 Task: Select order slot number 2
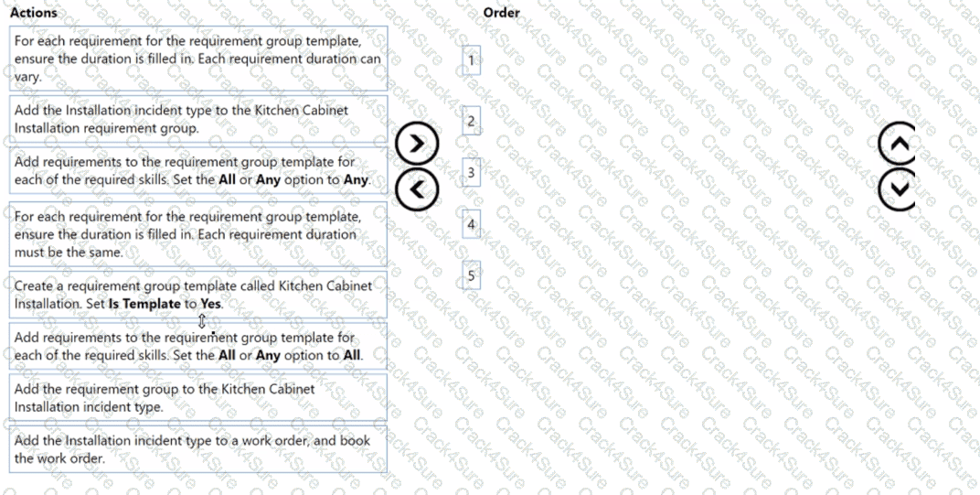(471, 121)
